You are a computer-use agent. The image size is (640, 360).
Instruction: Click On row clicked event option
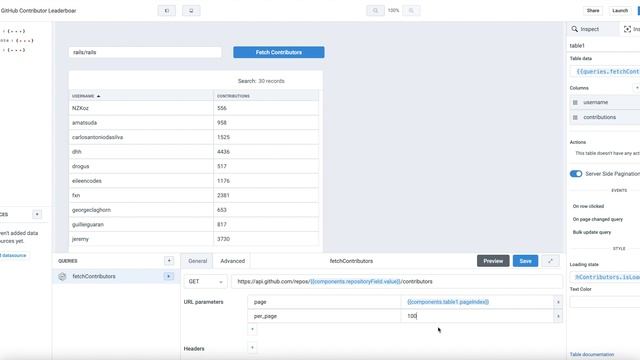point(588,207)
